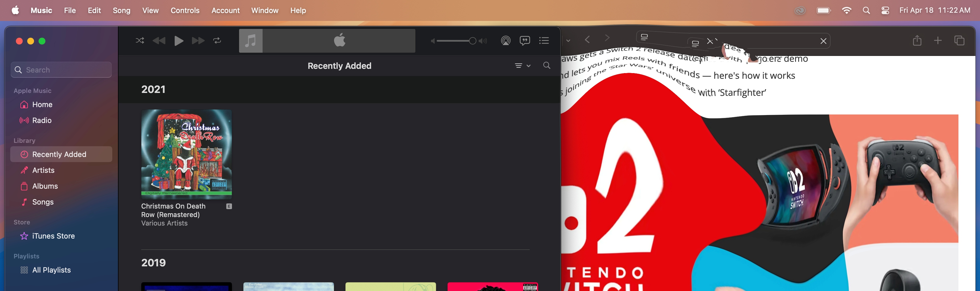Open the 'Starfighter' headline link

(x=732, y=93)
